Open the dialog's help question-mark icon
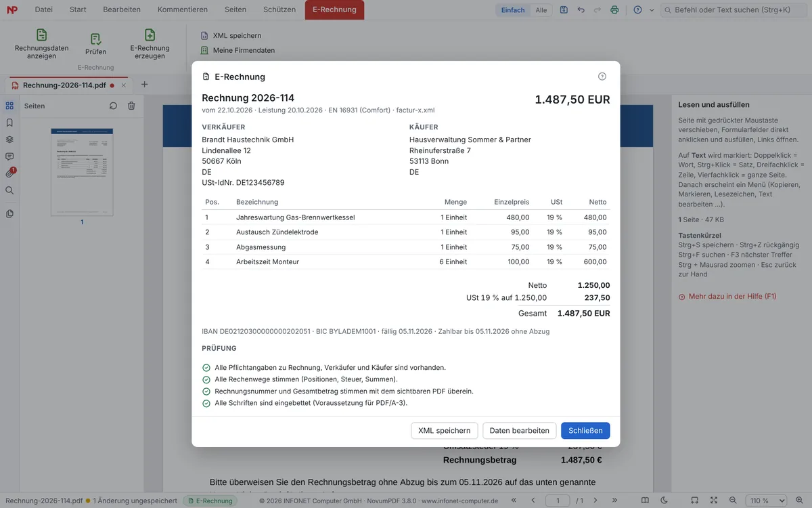This screenshot has width=812, height=508. tap(602, 77)
